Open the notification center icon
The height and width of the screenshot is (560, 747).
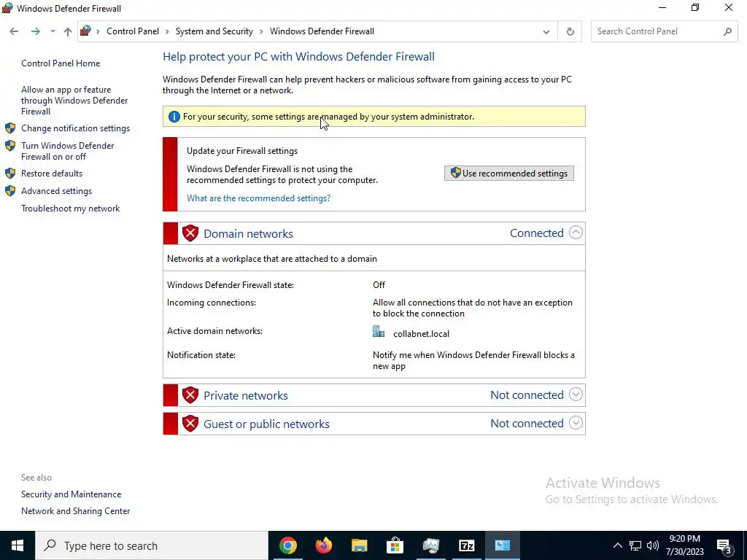[x=724, y=546]
